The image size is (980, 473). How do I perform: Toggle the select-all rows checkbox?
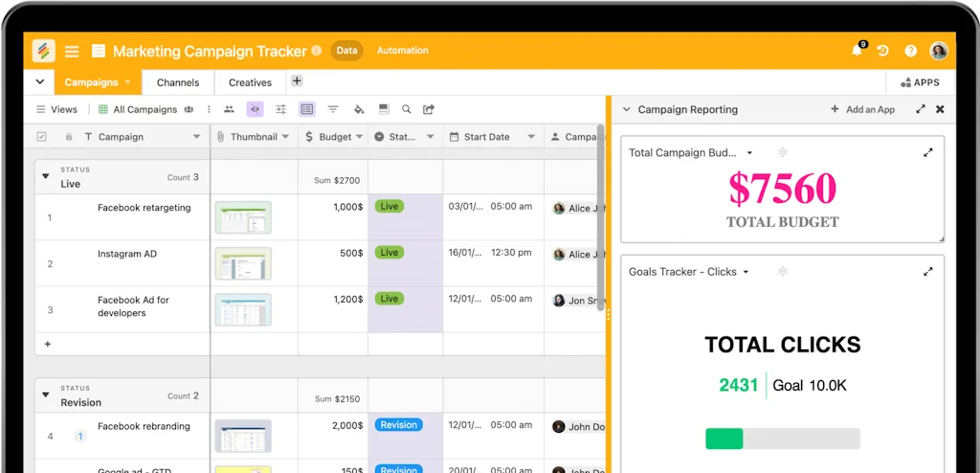42,137
